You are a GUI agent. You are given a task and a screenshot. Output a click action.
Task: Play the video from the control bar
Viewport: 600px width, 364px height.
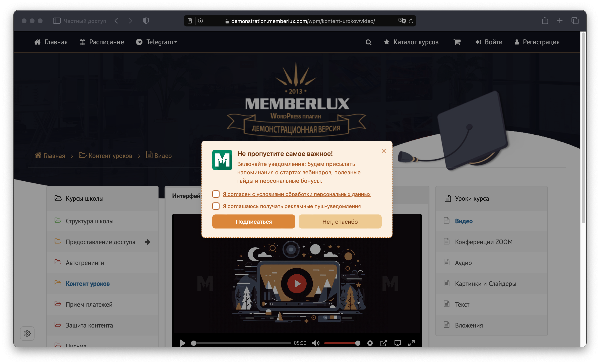(182, 343)
